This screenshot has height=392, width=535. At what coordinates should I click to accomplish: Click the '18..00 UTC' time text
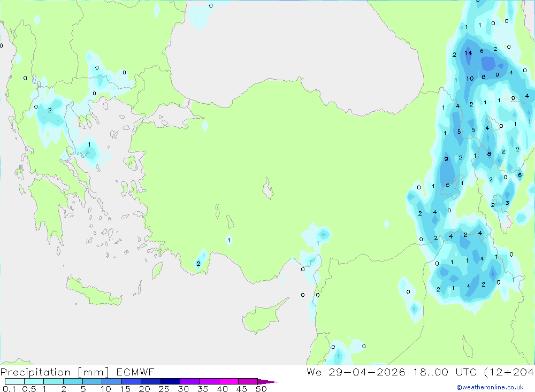(x=445, y=372)
